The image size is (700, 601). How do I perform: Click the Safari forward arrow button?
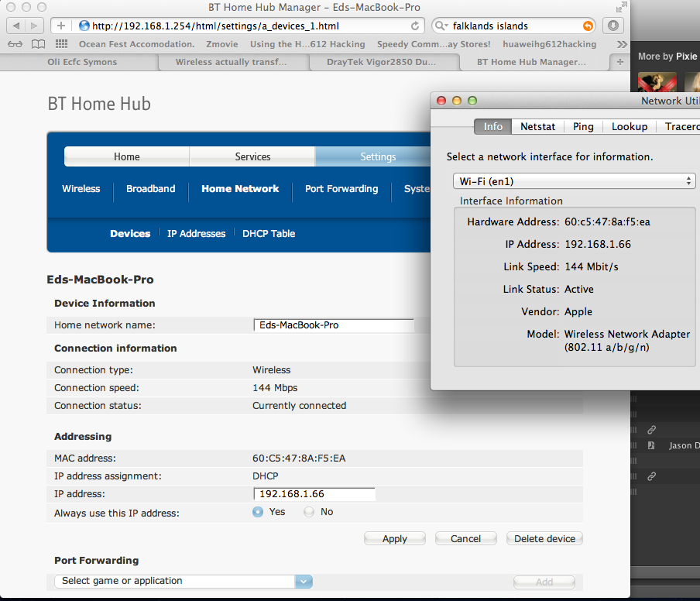34,26
